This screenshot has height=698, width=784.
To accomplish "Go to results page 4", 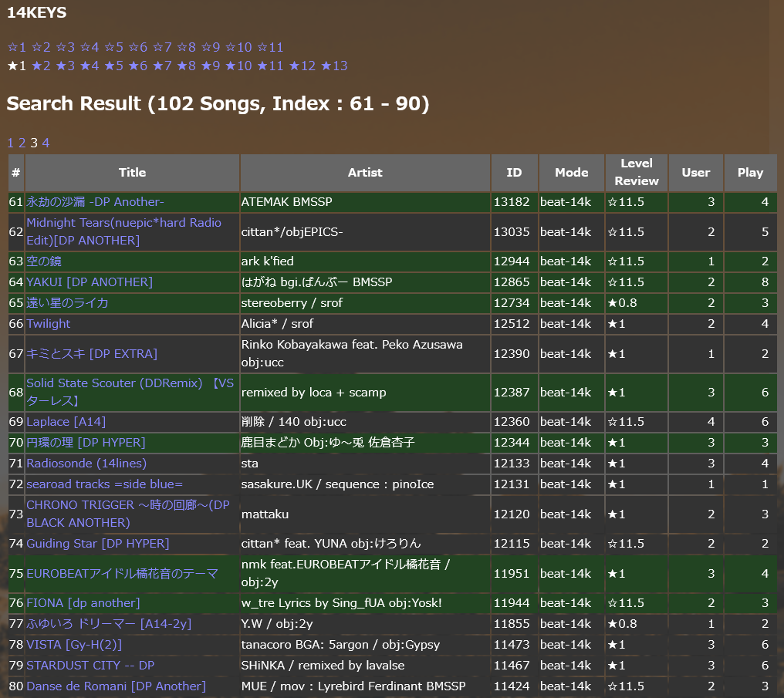I will 46,143.
